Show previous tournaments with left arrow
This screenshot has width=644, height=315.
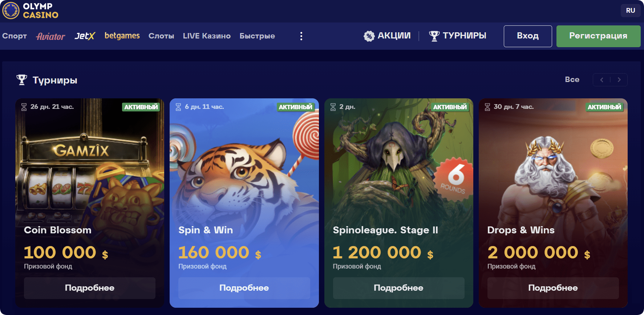click(602, 80)
